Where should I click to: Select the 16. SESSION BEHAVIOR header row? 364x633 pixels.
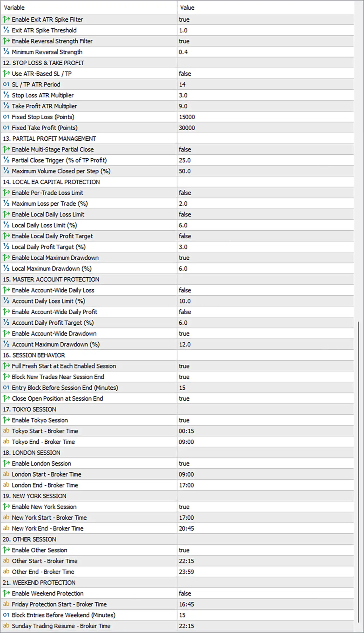click(x=177, y=355)
